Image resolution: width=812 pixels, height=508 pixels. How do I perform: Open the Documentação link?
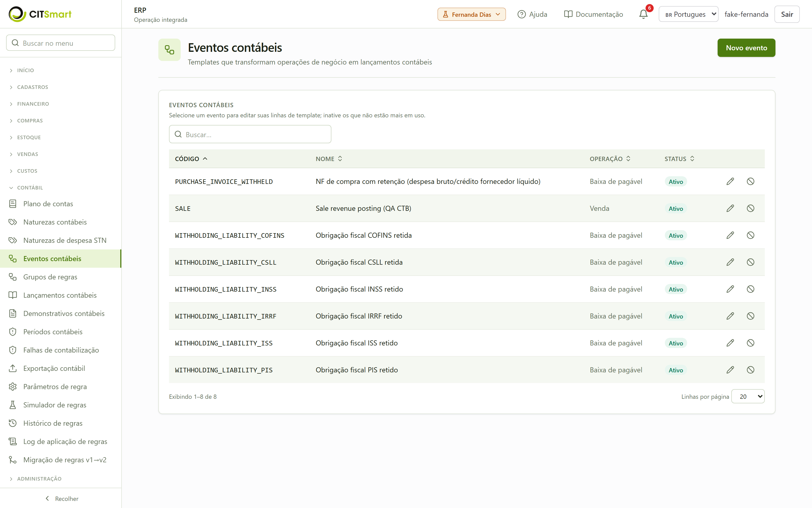point(593,14)
